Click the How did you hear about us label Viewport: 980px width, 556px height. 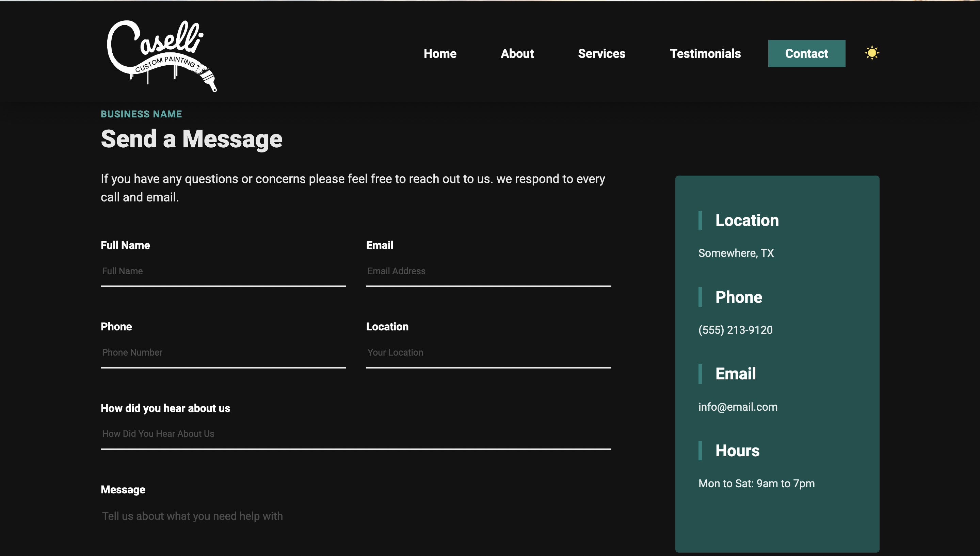point(165,408)
